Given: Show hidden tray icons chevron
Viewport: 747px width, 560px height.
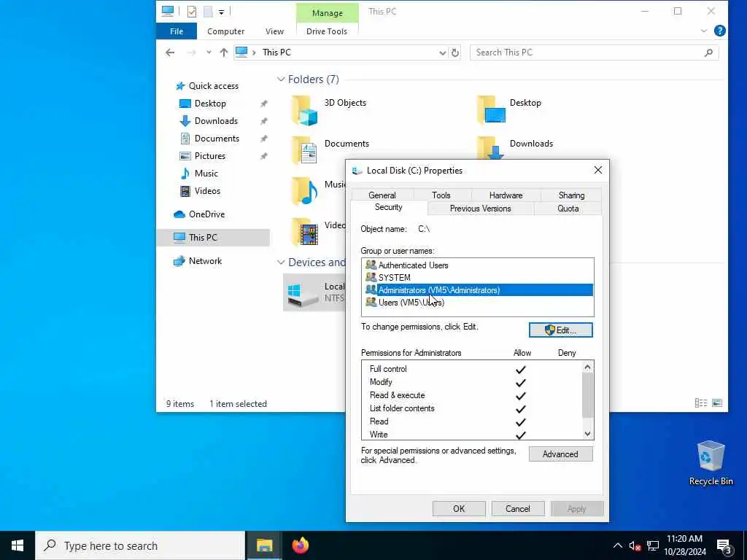Looking at the screenshot, I should (x=617, y=545).
